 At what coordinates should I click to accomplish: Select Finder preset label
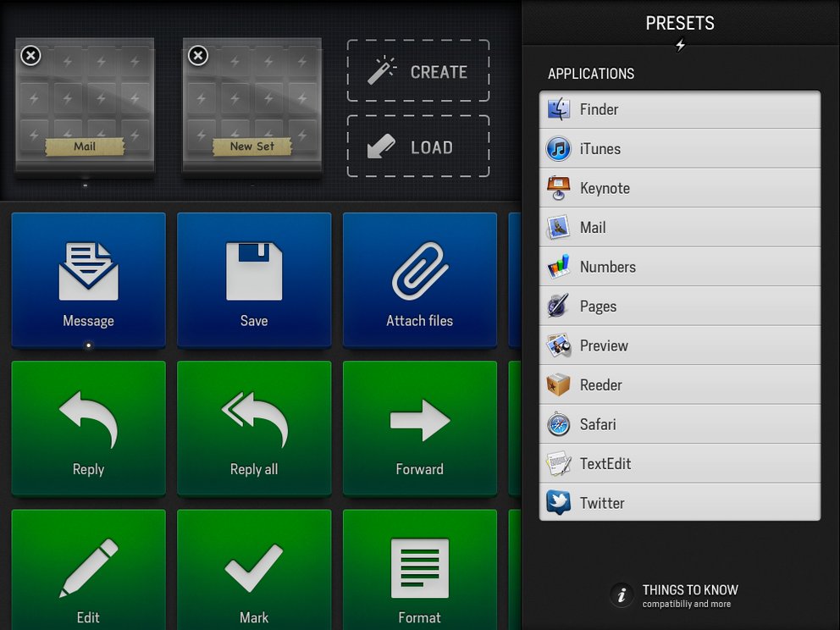(599, 109)
